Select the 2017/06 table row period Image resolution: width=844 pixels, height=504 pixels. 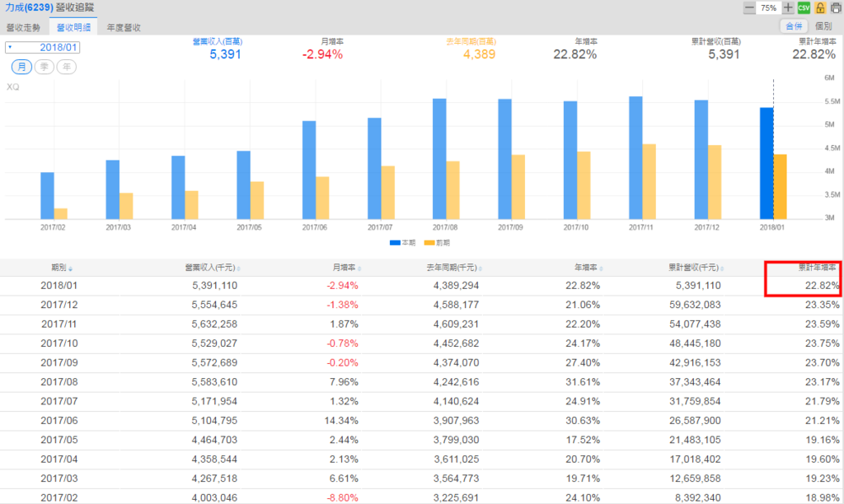click(59, 421)
